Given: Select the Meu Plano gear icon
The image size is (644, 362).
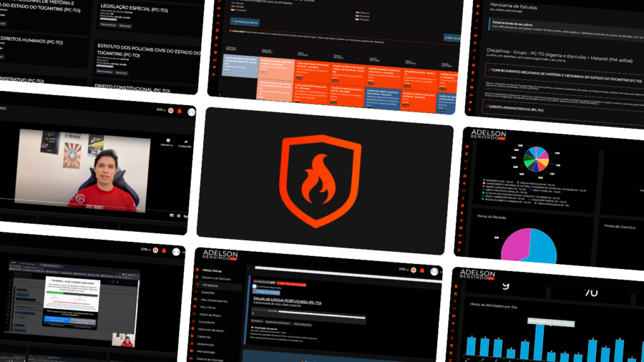Looking at the screenshot, I should [x=195, y=306].
